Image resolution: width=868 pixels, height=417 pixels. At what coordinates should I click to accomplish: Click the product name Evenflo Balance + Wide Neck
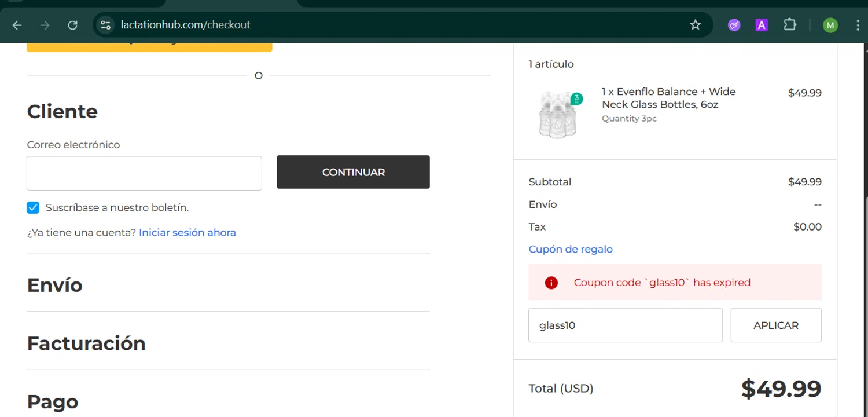(668, 98)
